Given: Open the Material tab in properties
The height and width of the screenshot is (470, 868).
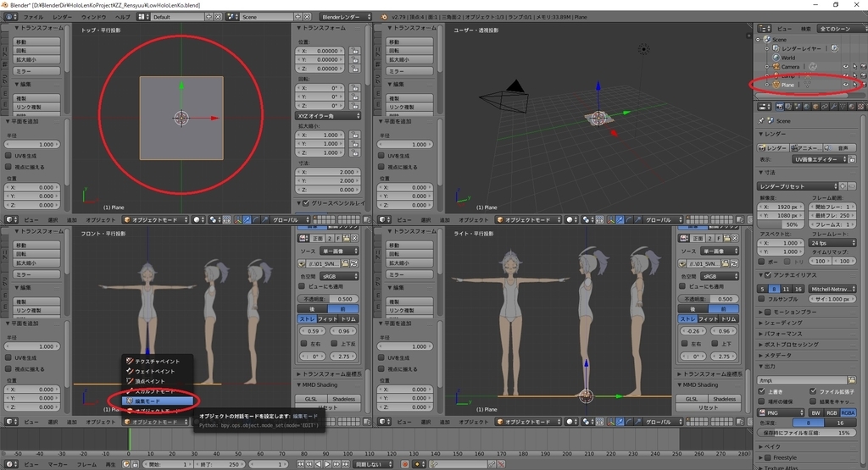Looking at the screenshot, I should pos(851,106).
